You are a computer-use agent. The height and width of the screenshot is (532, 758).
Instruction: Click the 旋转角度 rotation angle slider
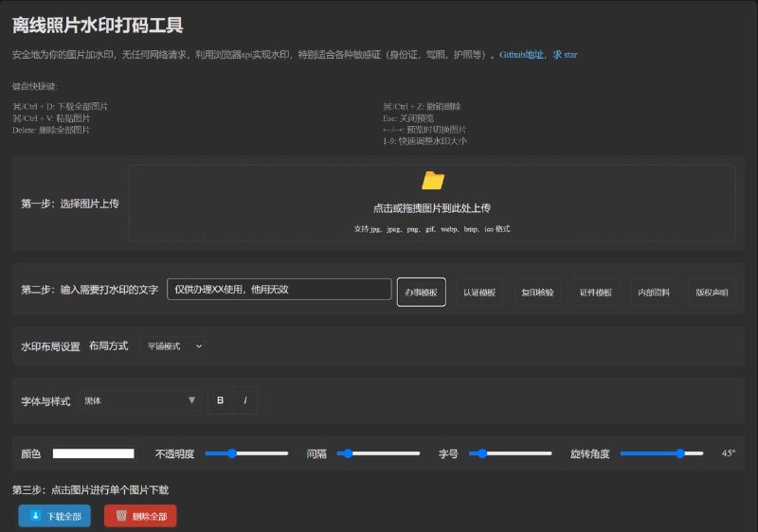[661, 453]
